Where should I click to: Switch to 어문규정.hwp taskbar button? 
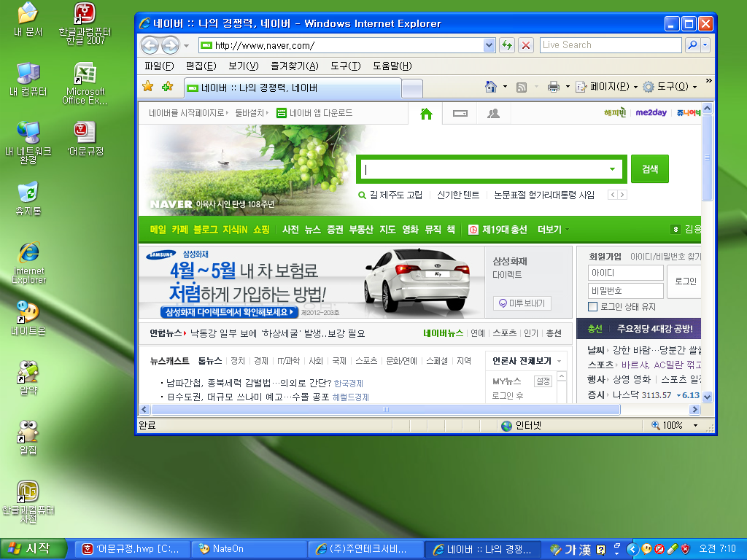[133, 549]
